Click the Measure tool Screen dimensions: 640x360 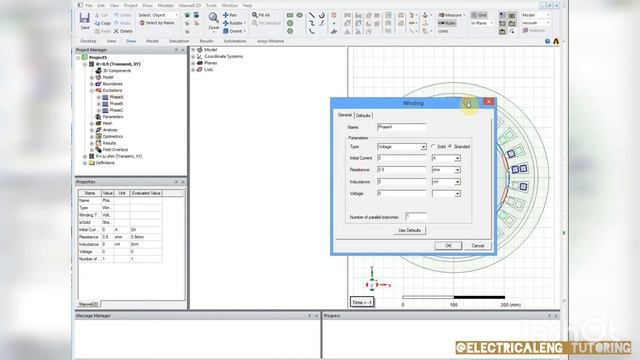click(x=451, y=15)
